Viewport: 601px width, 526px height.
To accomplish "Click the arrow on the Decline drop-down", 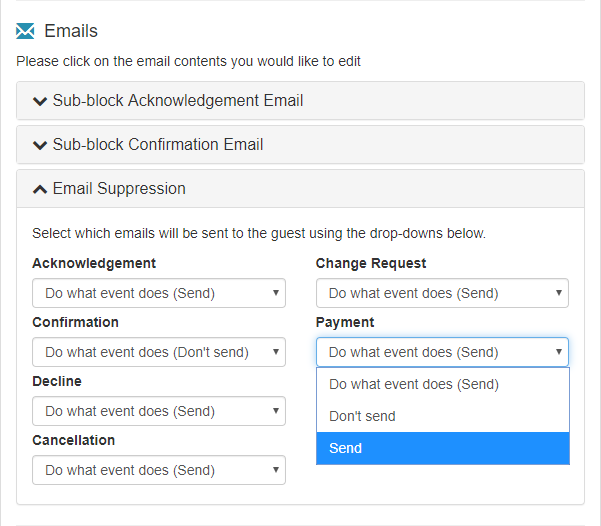I will [275, 411].
